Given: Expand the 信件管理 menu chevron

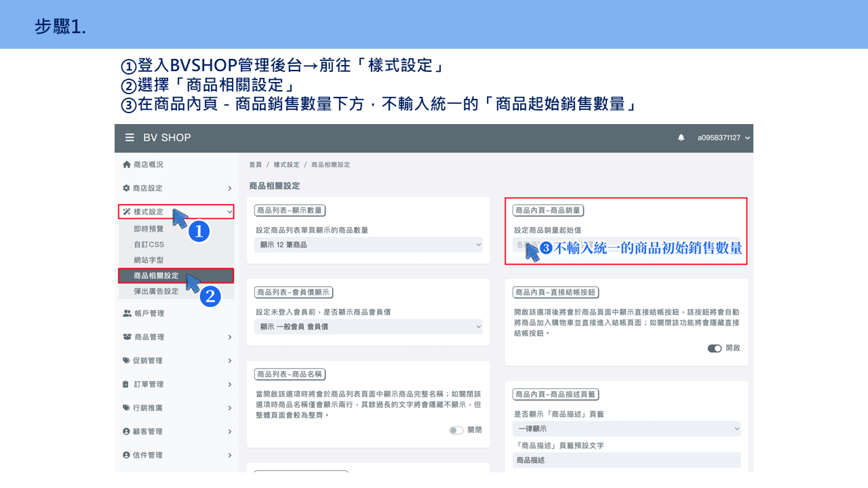Looking at the screenshot, I should [x=230, y=455].
